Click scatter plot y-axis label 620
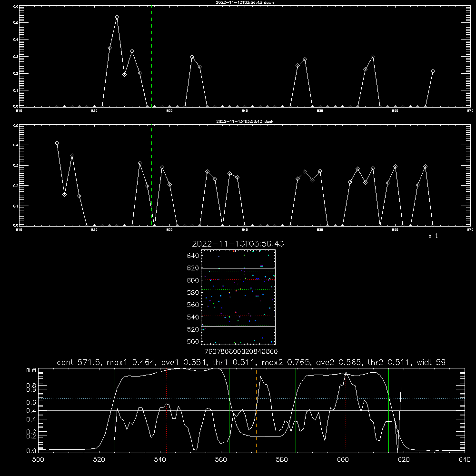The image size is (476, 476). point(193,268)
